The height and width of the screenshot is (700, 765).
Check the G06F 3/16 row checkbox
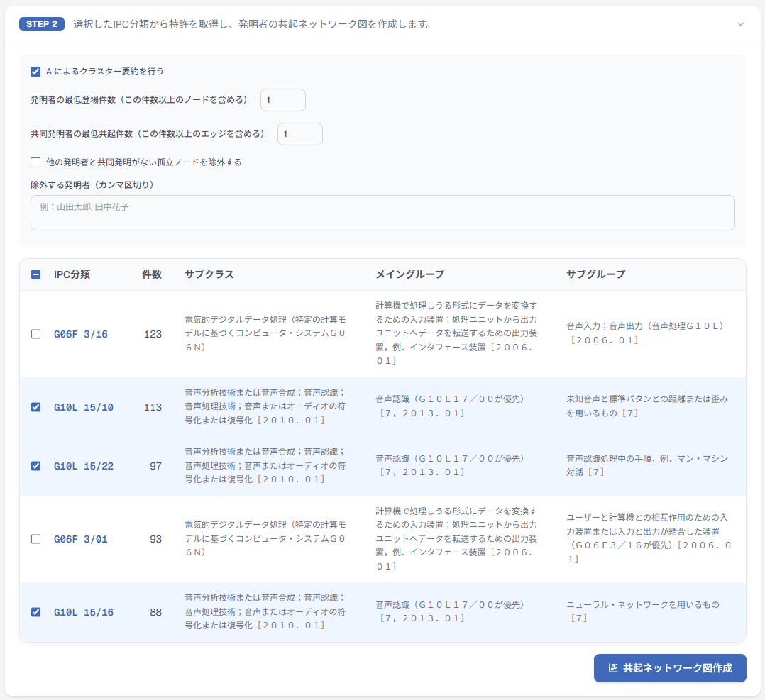(x=35, y=334)
